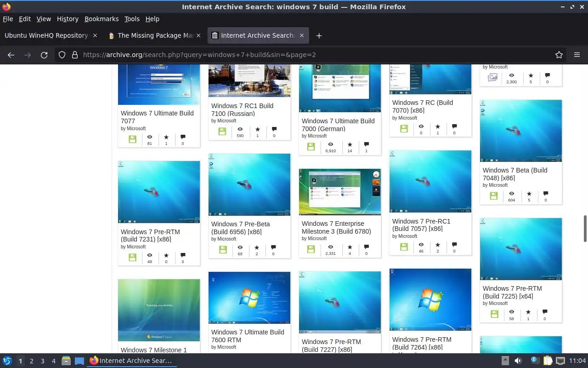Click the views eye icon for Windows 7 Pre-RTM (Build 7225)

511,312
